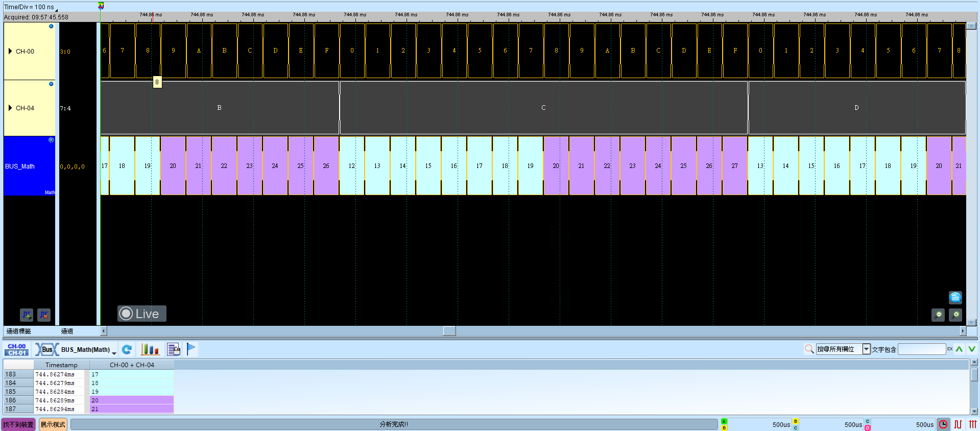
Task: Open the bar chart statistics icon
Action: 150,349
